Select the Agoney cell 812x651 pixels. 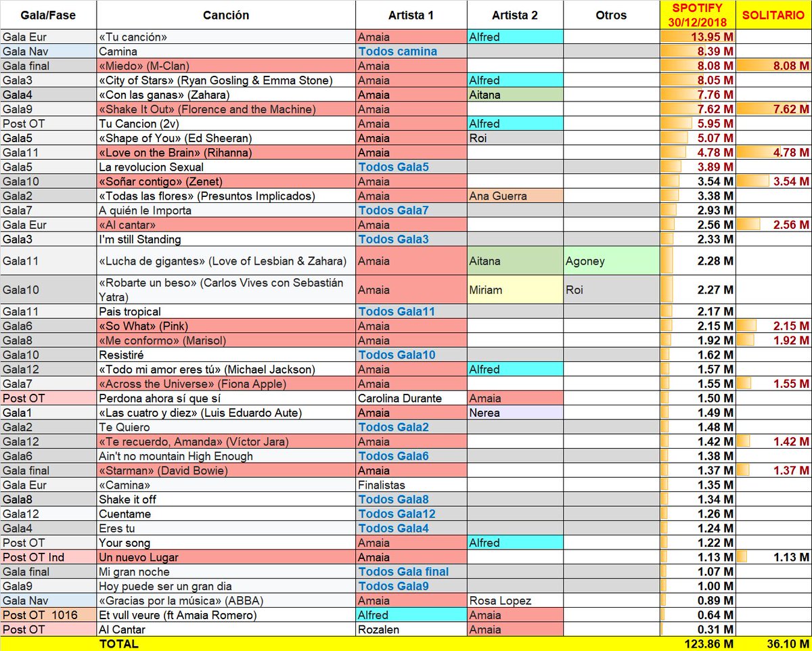click(x=612, y=261)
